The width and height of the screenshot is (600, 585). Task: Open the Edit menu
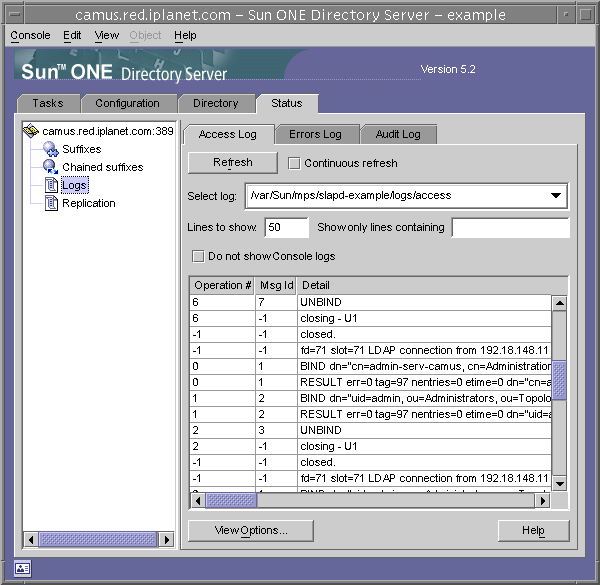[x=72, y=35]
